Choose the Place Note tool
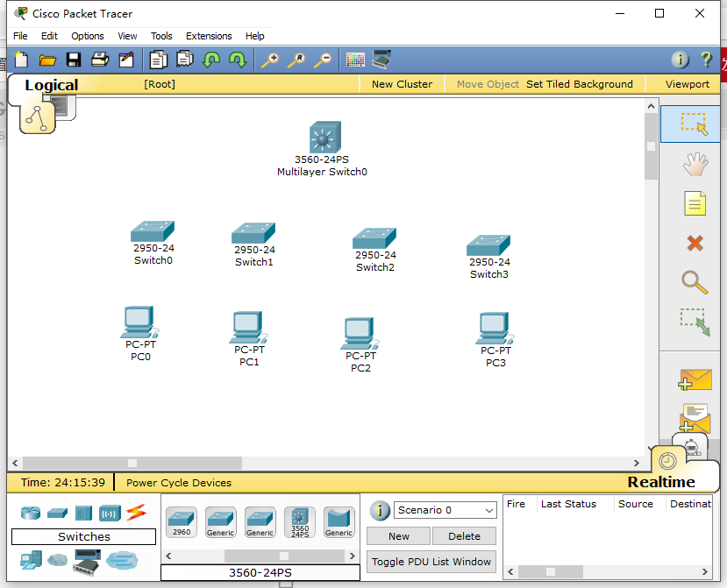The image size is (727, 588). [x=695, y=203]
